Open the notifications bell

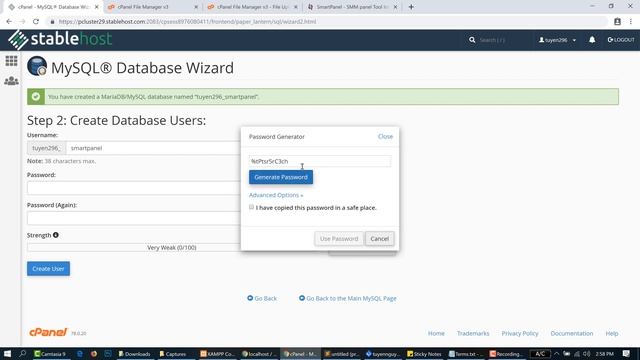[x=592, y=40]
